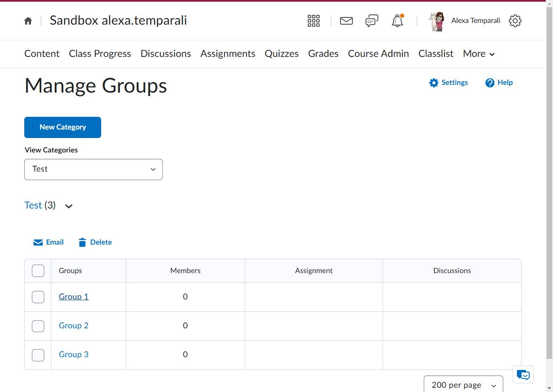Open the floating chat support widget
Viewport: 553px width, 392px height.
pyautogui.click(x=523, y=375)
